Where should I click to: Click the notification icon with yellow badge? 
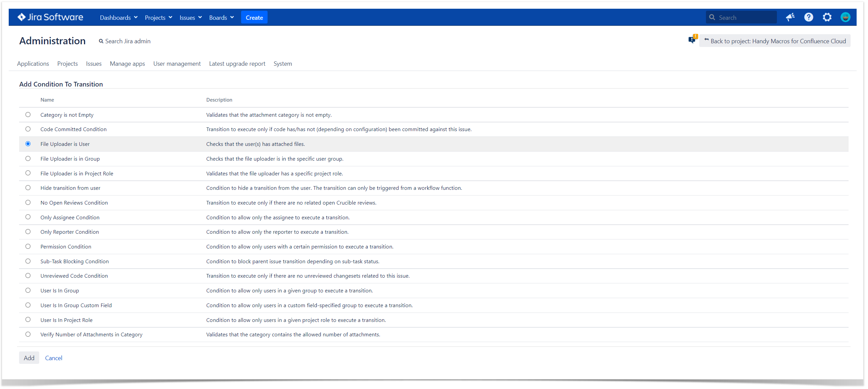point(693,40)
